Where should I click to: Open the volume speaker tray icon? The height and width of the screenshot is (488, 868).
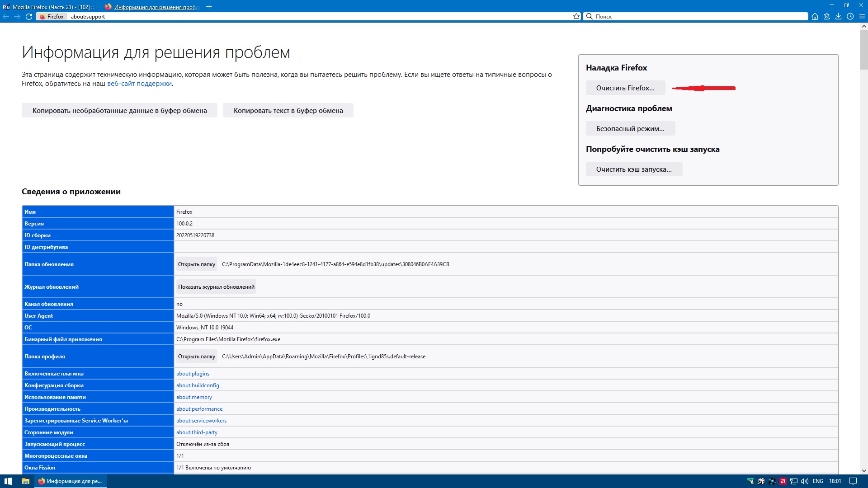tap(805, 481)
